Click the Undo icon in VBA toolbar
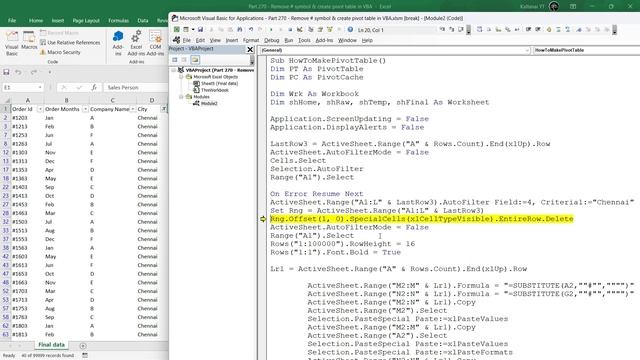 coord(251,30)
